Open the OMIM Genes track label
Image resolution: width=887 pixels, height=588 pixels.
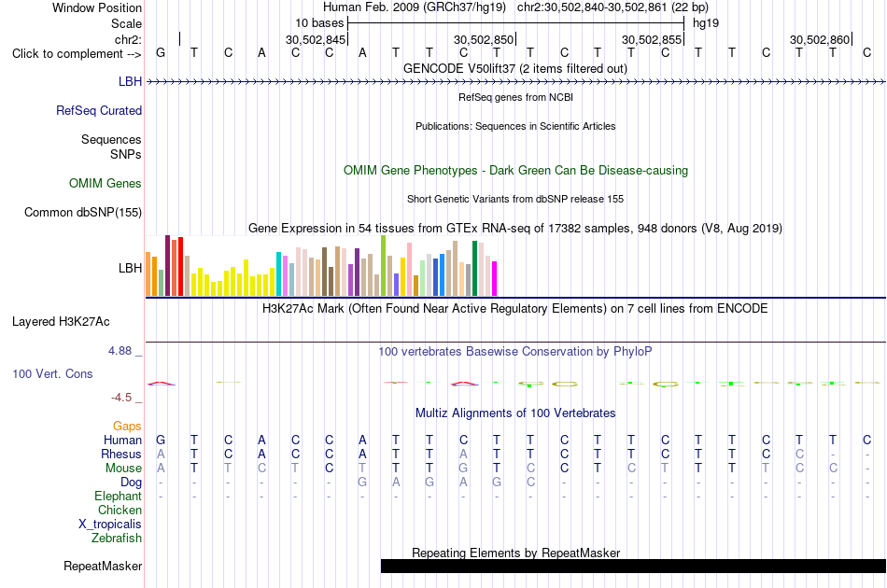(x=106, y=183)
